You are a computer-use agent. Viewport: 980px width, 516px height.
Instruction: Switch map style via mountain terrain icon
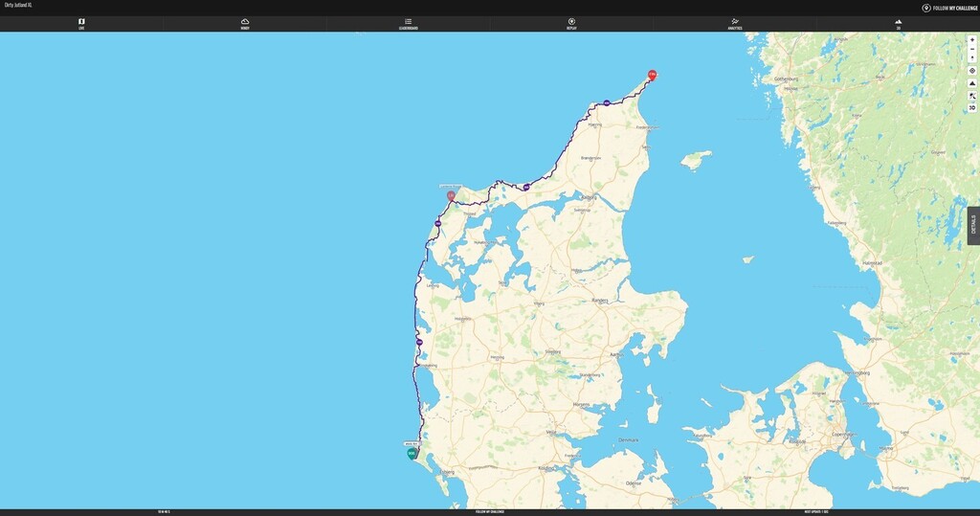tap(972, 83)
